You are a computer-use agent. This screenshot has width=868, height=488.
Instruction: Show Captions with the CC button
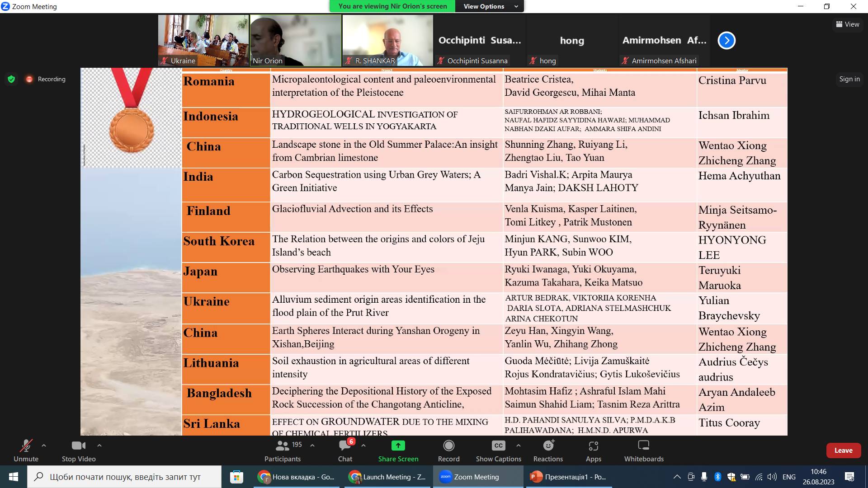pyautogui.click(x=498, y=450)
